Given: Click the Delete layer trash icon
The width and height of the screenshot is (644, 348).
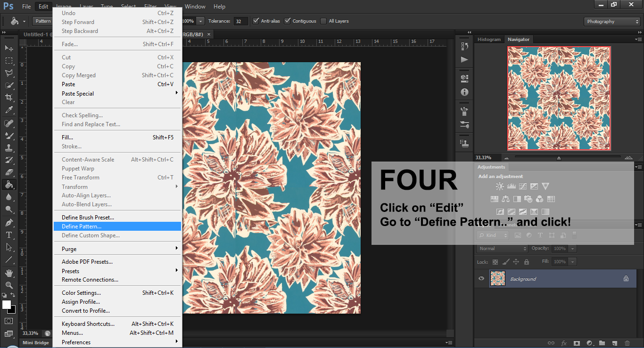Looking at the screenshot, I should tap(627, 343).
